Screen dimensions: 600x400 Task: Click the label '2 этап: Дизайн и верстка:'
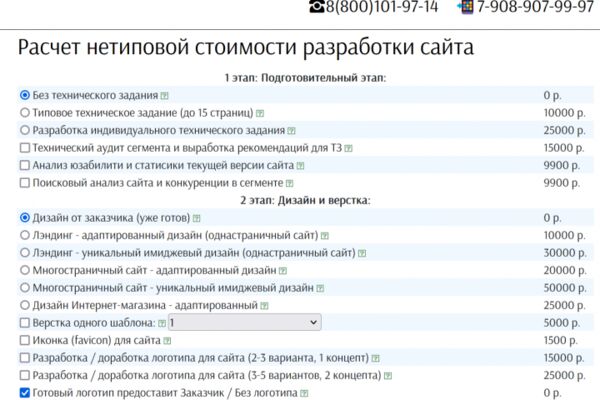point(305,200)
